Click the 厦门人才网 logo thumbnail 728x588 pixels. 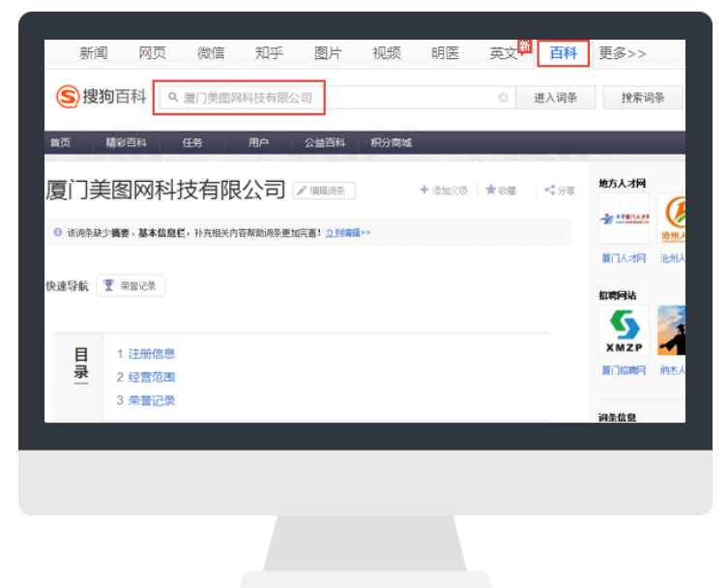[x=624, y=219]
